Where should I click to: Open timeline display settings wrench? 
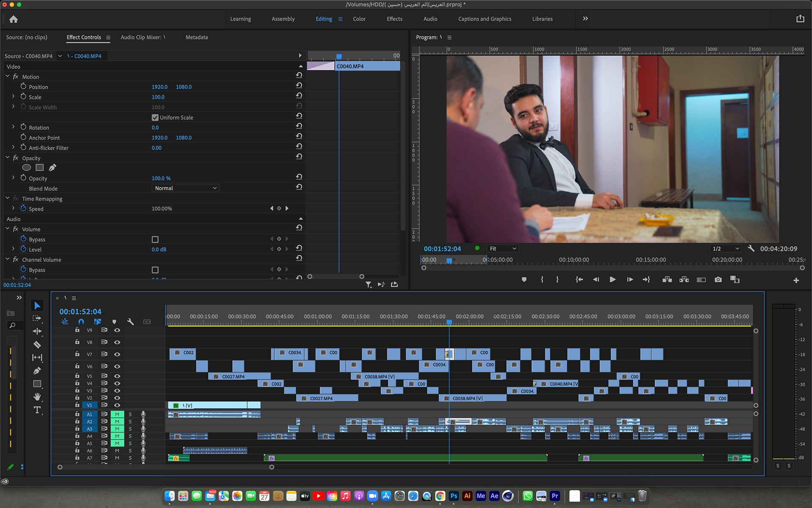131,322
